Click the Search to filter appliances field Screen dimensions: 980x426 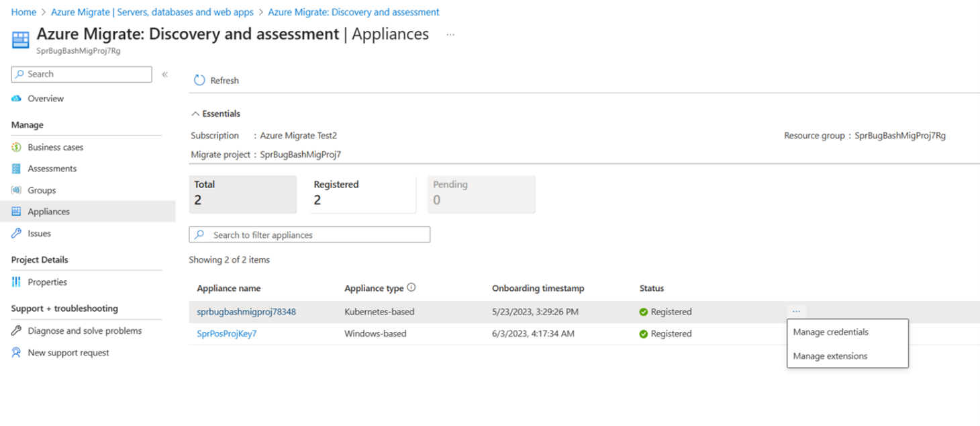click(315, 235)
